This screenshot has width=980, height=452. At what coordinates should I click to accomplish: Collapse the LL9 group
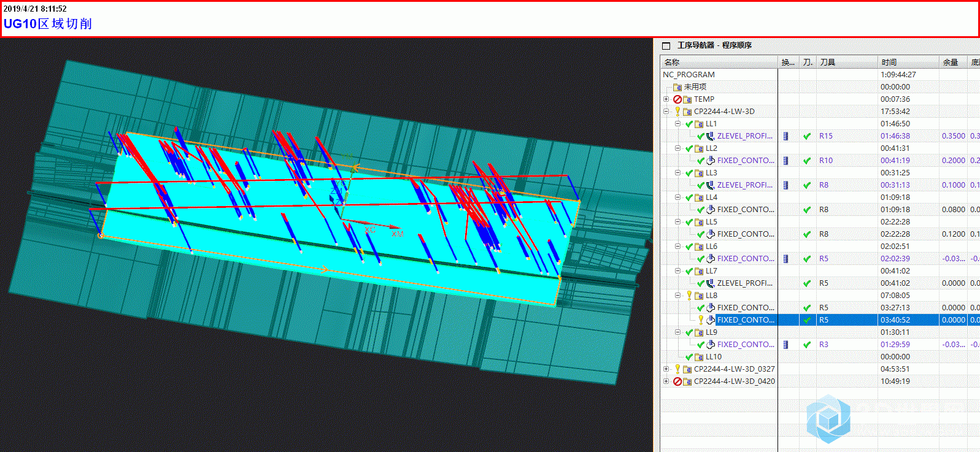click(x=678, y=332)
